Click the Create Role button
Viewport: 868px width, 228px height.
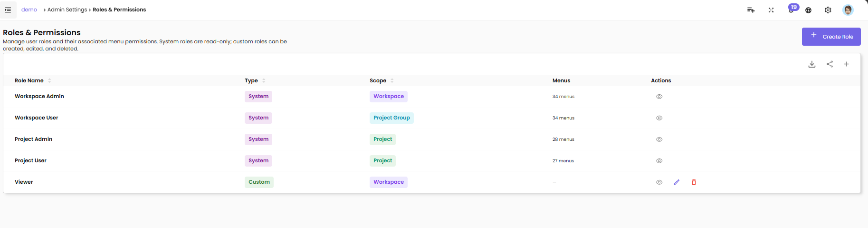click(x=831, y=37)
